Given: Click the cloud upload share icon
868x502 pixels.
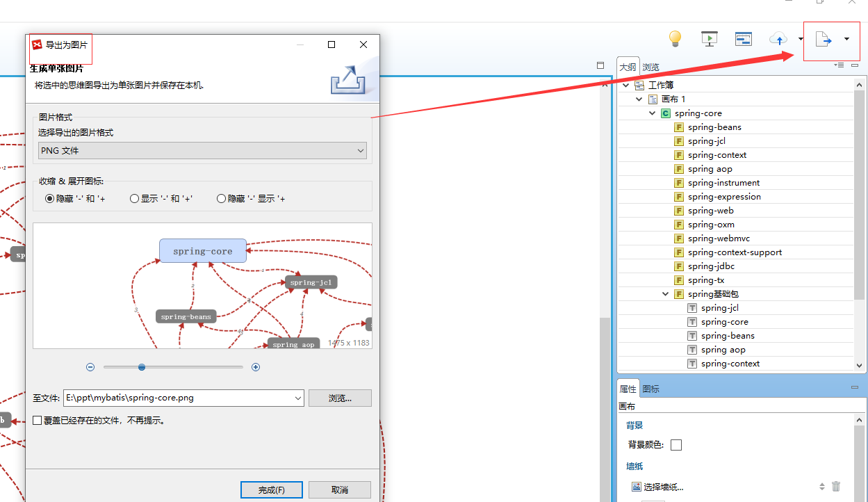Looking at the screenshot, I should point(778,39).
